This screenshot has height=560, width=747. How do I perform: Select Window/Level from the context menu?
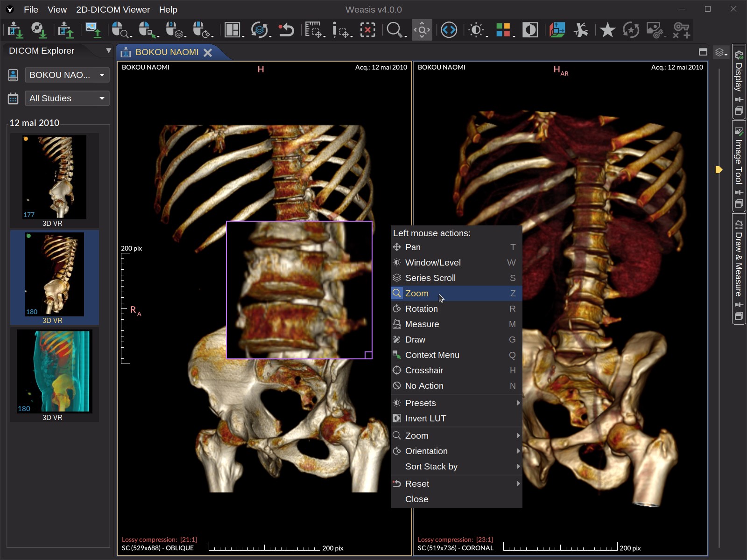point(433,262)
